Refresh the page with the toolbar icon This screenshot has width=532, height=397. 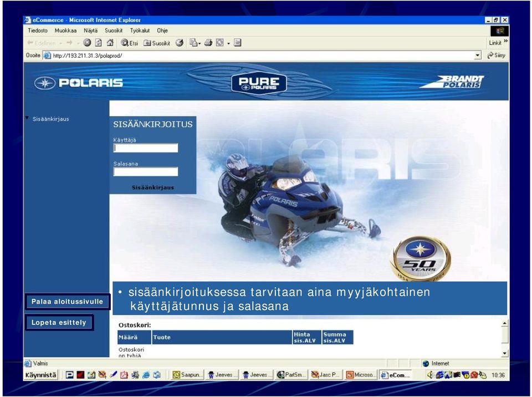99,43
